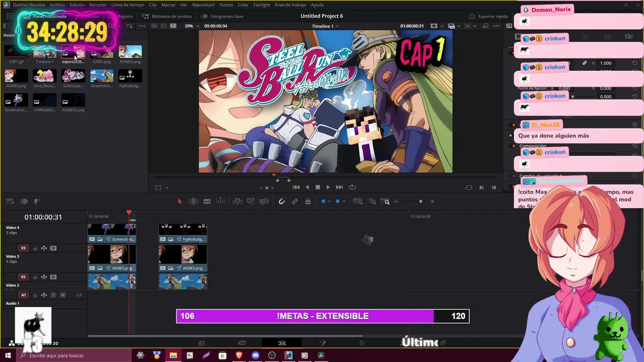Open the Archivo menu
Screen dimensions: 644x362
[x=57, y=5]
